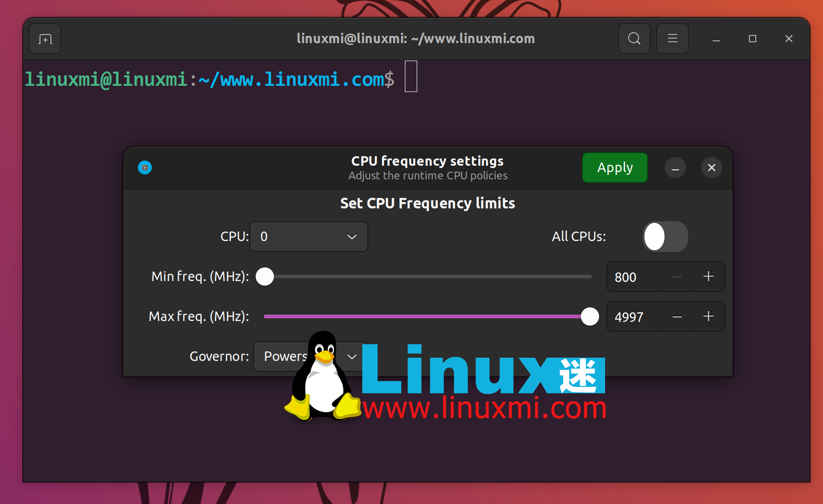The height and width of the screenshot is (504, 823).
Task: Open terminal search
Action: point(634,39)
